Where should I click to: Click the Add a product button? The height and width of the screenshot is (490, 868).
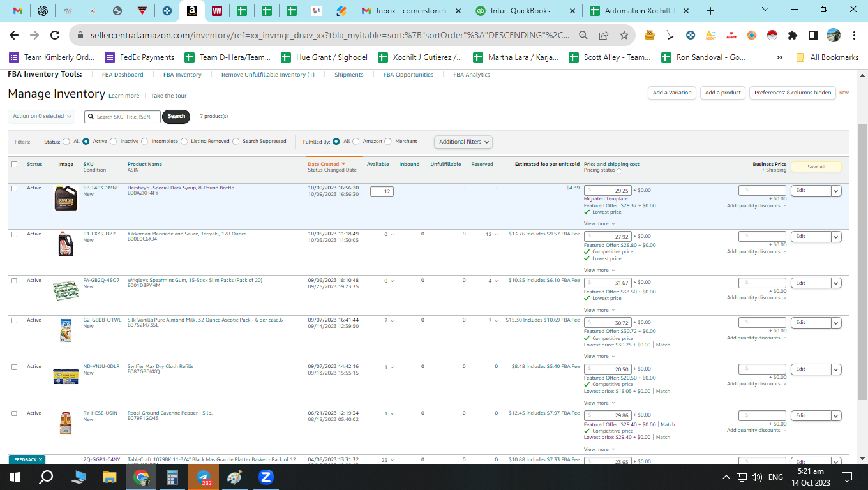click(723, 93)
